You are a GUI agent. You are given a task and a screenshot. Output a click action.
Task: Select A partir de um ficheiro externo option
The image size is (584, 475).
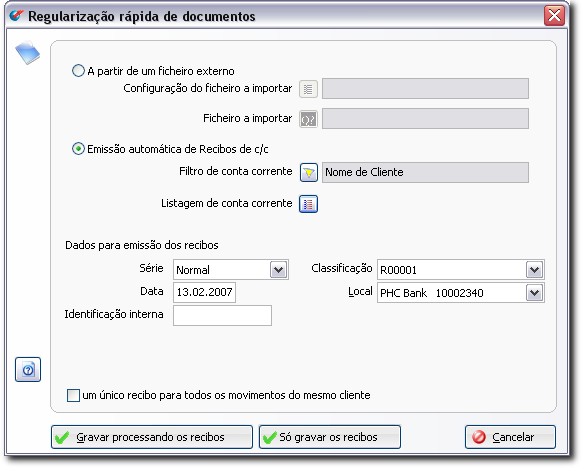coord(78,71)
